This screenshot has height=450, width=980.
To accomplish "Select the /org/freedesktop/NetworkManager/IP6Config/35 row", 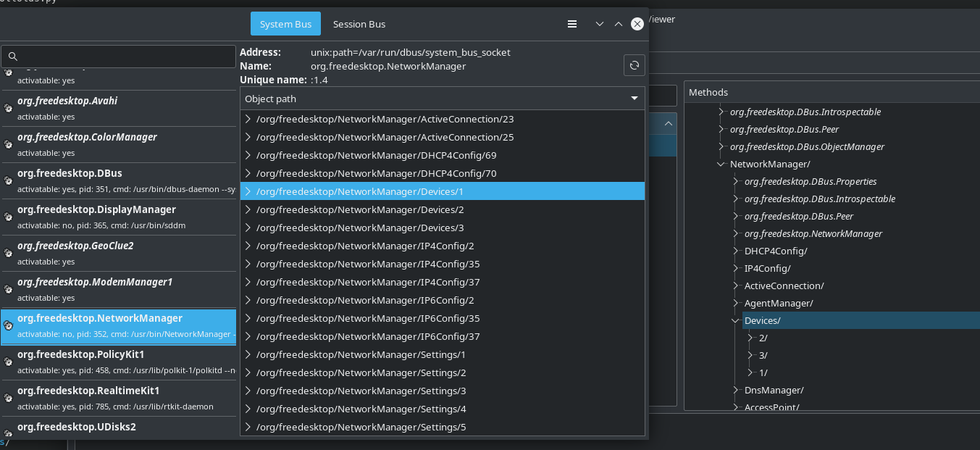I will pyautogui.click(x=443, y=318).
